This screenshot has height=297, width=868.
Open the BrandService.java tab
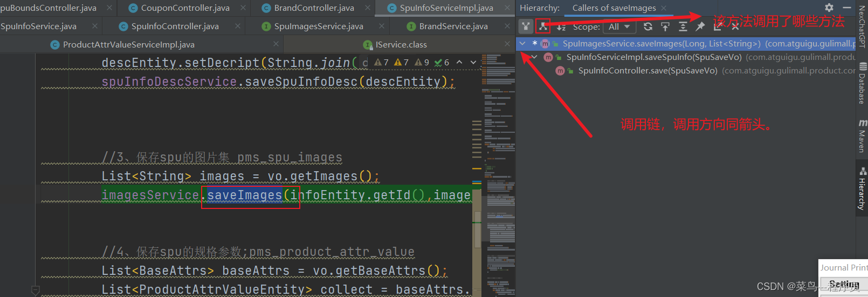(x=453, y=26)
